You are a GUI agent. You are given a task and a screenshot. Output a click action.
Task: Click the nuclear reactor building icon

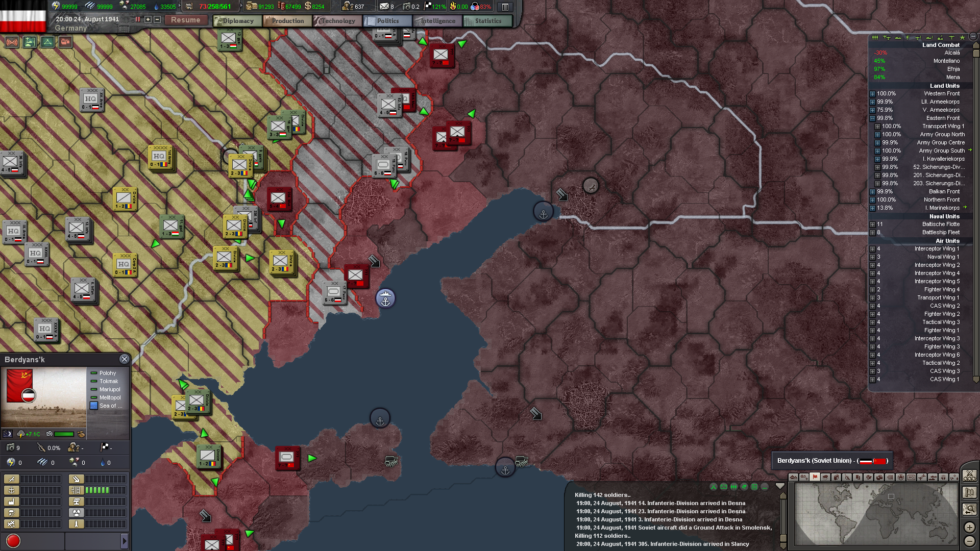[76, 513]
